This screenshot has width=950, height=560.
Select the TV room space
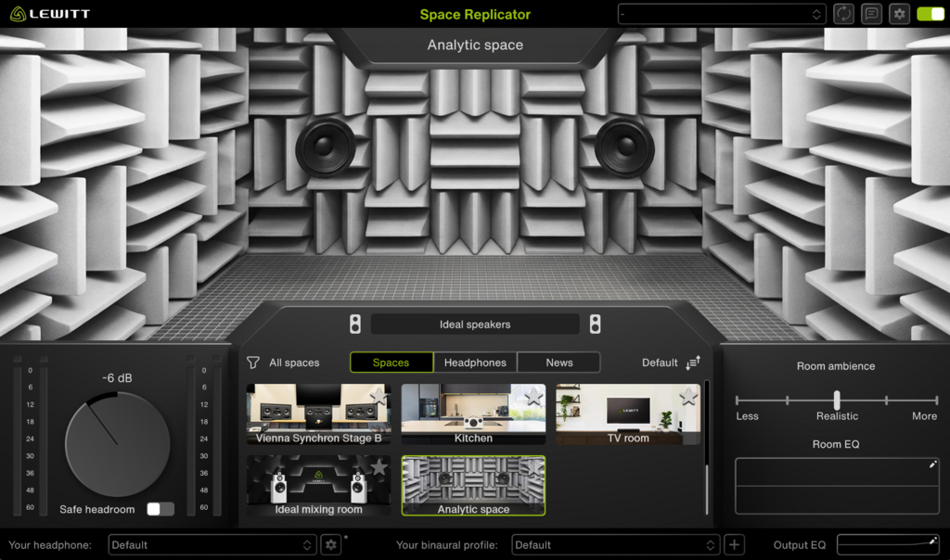click(x=628, y=414)
